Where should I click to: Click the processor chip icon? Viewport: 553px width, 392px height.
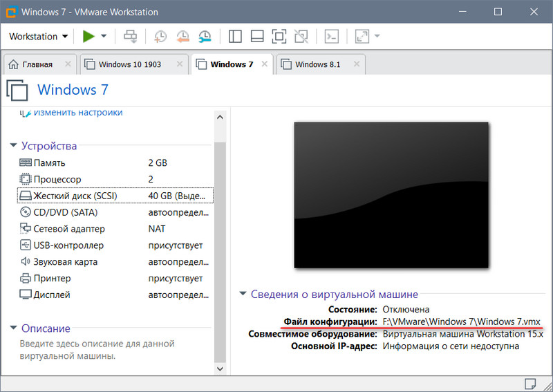pos(26,179)
